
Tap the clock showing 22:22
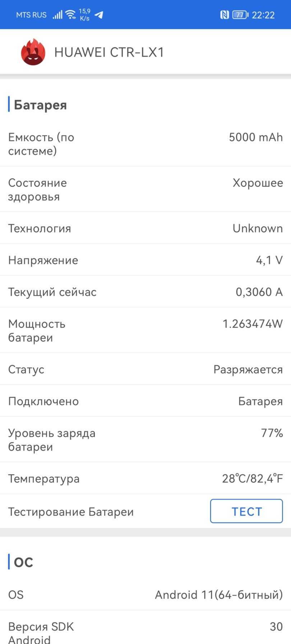tap(263, 15)
